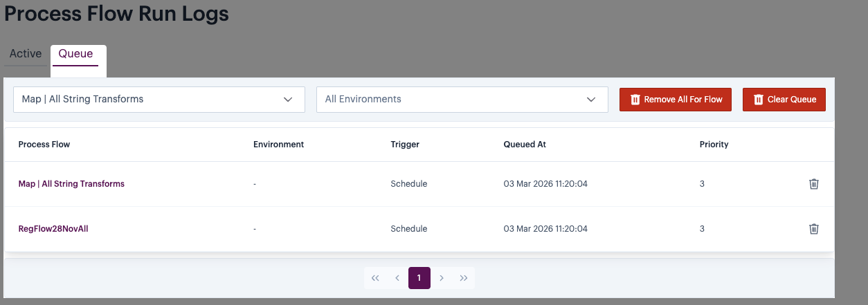868x305 pixels.
Task: Delete the RegFlow28NovAll queue row
Action: 814,229
